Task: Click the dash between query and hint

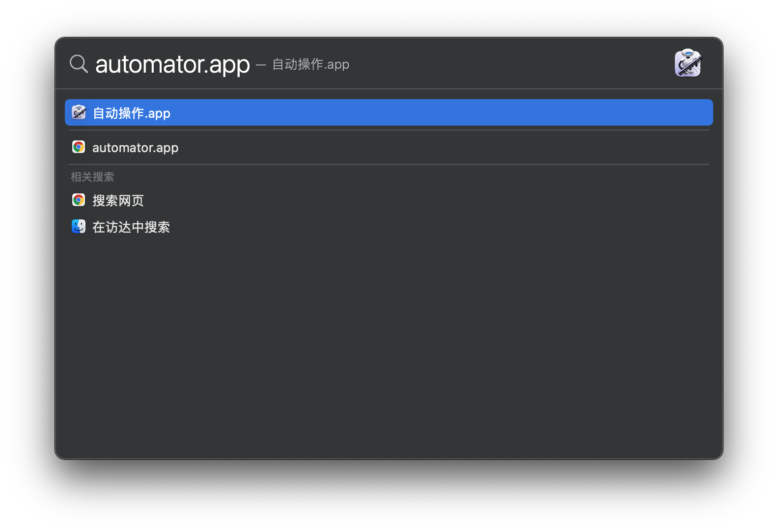Action: (x=261, y=64)
